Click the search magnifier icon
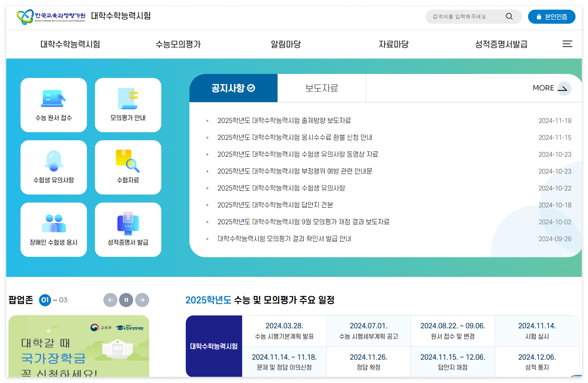This screenshot has width=588, height=383. (509, 16)
